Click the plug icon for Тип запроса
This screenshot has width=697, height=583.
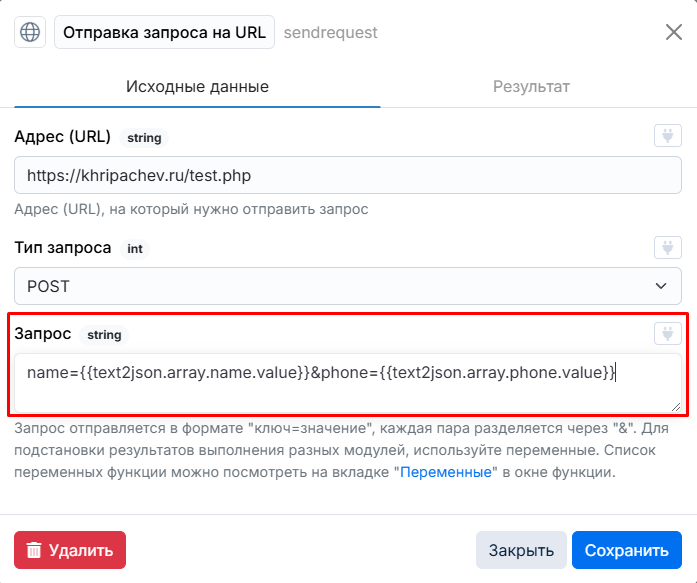pos(668,248)
